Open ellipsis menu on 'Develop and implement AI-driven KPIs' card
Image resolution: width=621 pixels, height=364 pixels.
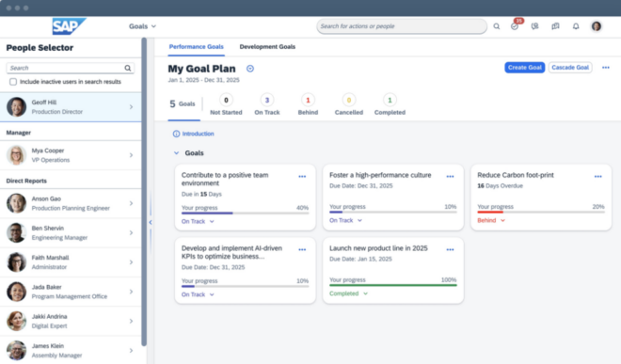(302, 250)
